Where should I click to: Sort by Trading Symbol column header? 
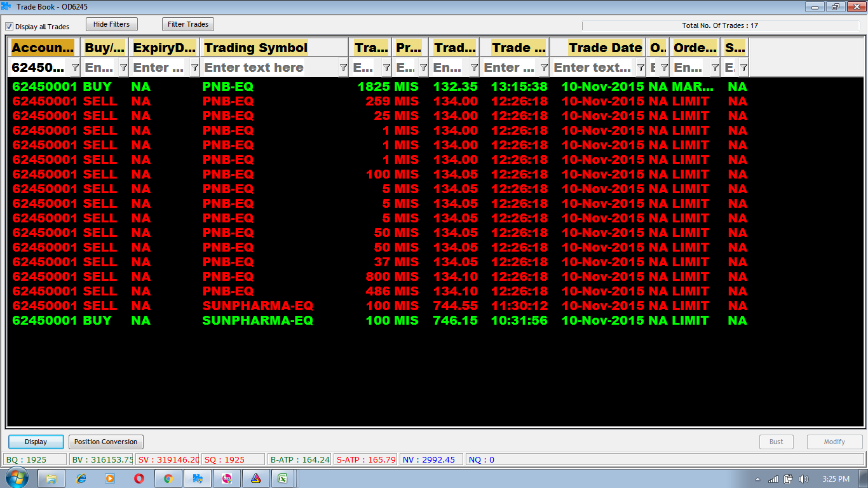click(256, 48)
